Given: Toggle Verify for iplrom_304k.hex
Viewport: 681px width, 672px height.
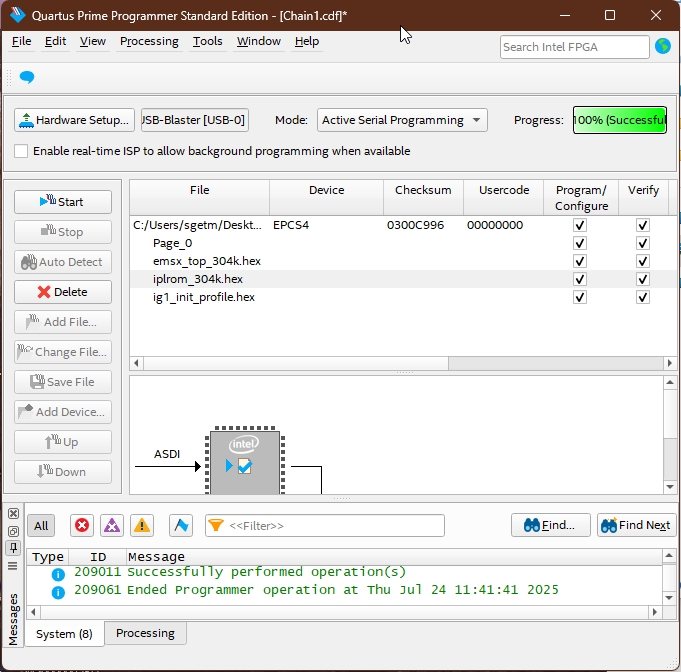Looking at the screenshot, I should click(x=643, y=279).
